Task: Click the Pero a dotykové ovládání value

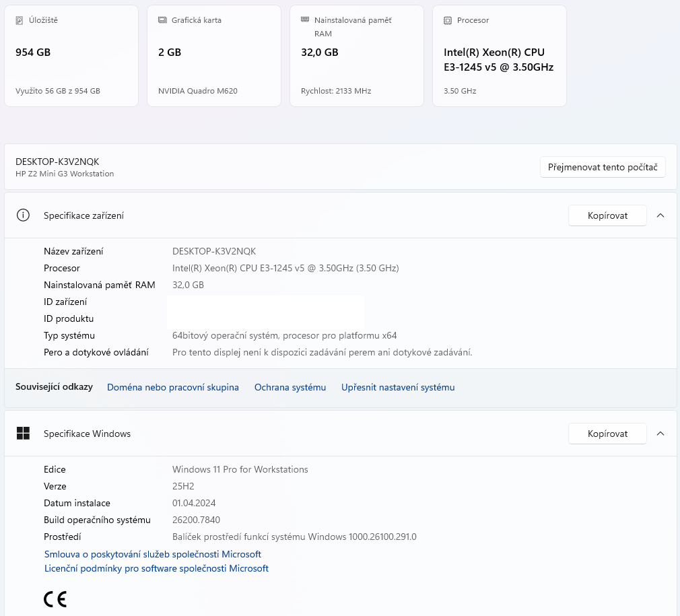Action: pos(322,352)
